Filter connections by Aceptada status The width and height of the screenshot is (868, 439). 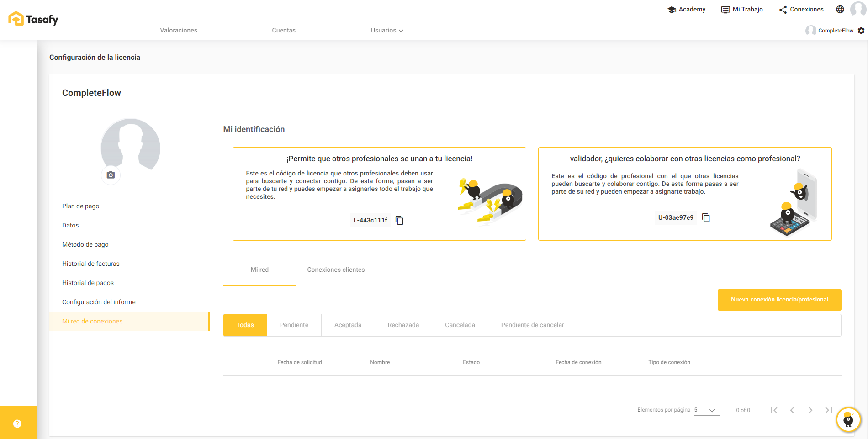coord(348,325)
